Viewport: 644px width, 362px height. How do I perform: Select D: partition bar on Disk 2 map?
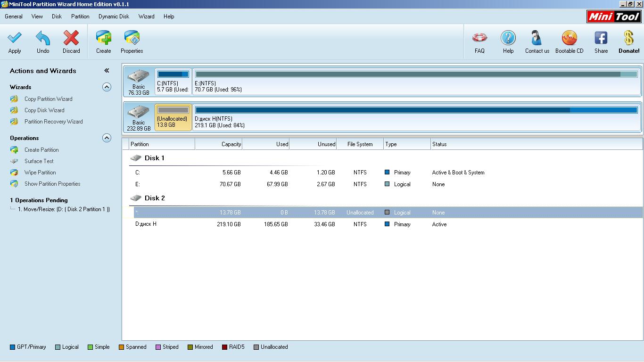point(416,117)
